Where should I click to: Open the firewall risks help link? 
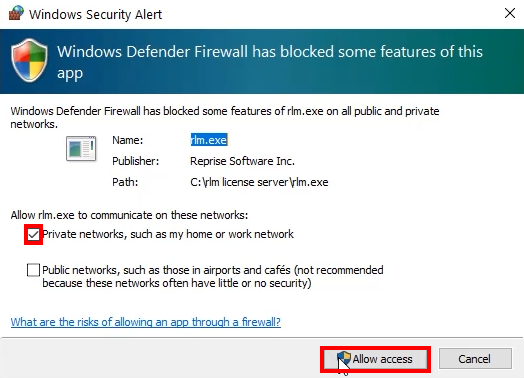pos(146,322)
